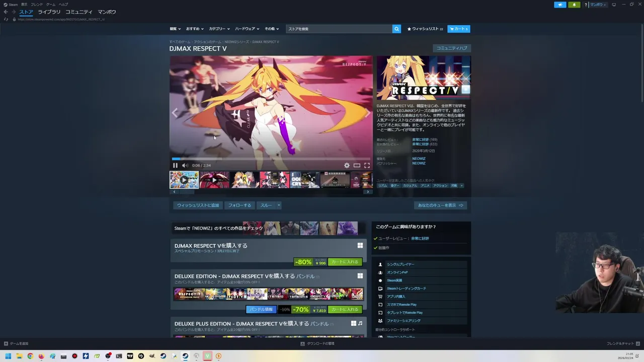Screen dimensions: 644x362
Task: Click the Steamトレーディングカード feature link
Action: tap(406, 289)
